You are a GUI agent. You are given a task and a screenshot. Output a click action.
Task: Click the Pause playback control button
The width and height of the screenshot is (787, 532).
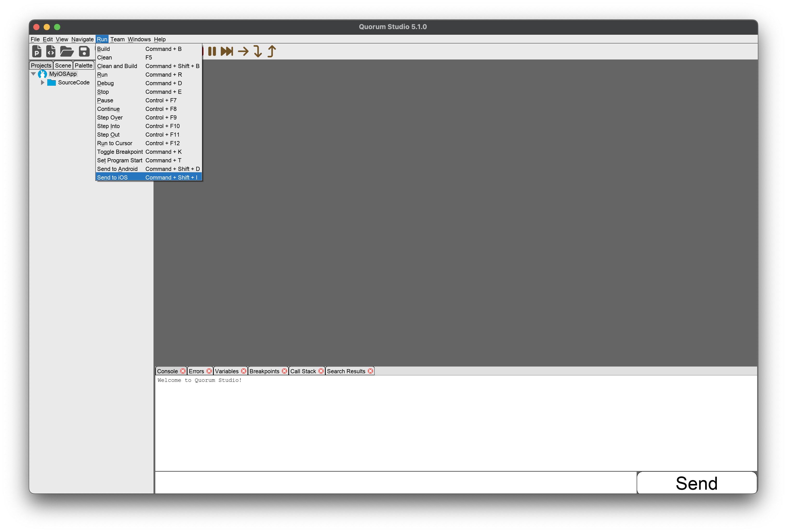point(212,52)
